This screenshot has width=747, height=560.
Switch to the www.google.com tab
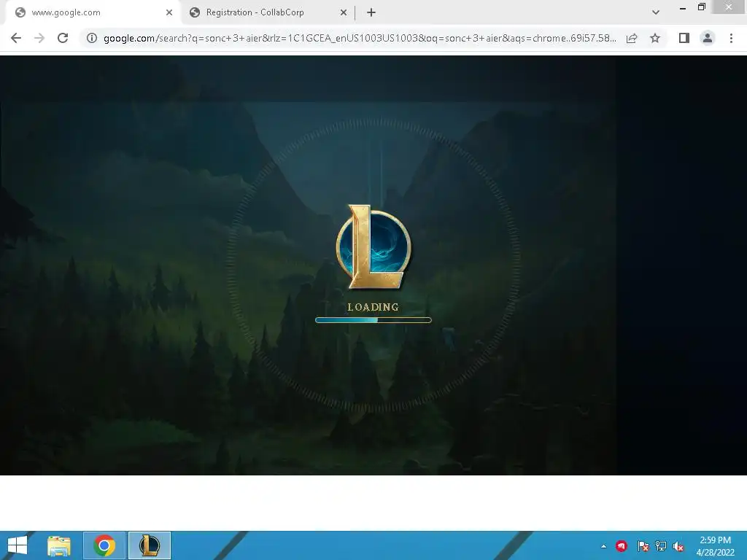tap(93, 12)
